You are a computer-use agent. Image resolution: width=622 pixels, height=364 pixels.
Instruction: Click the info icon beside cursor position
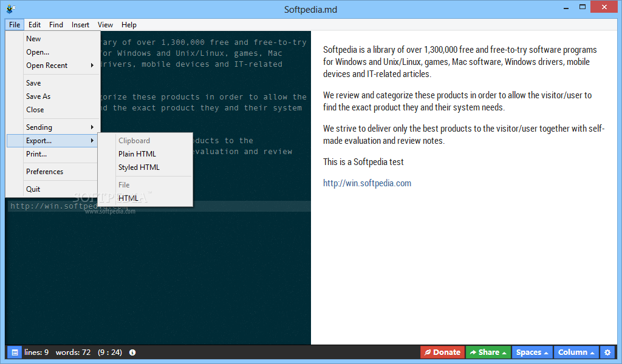[x=132, y=352]
